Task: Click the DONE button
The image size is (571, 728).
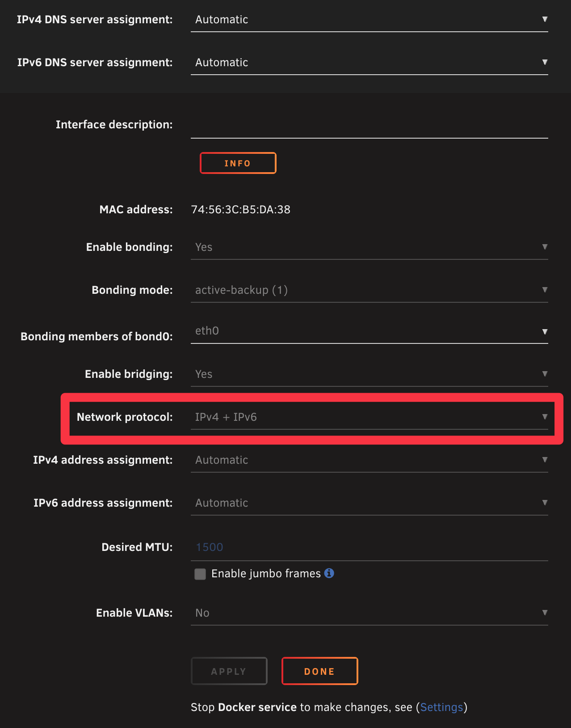Action: pos(319,671)
